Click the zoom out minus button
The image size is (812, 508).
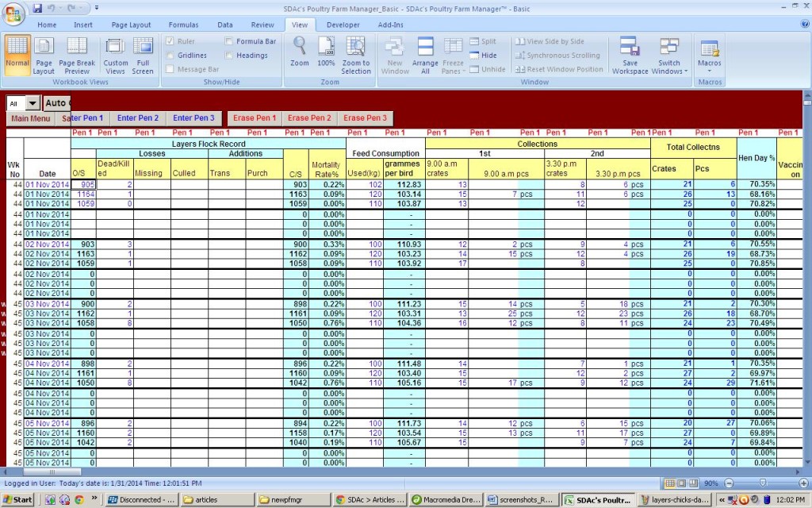click(x=730, y=483)
